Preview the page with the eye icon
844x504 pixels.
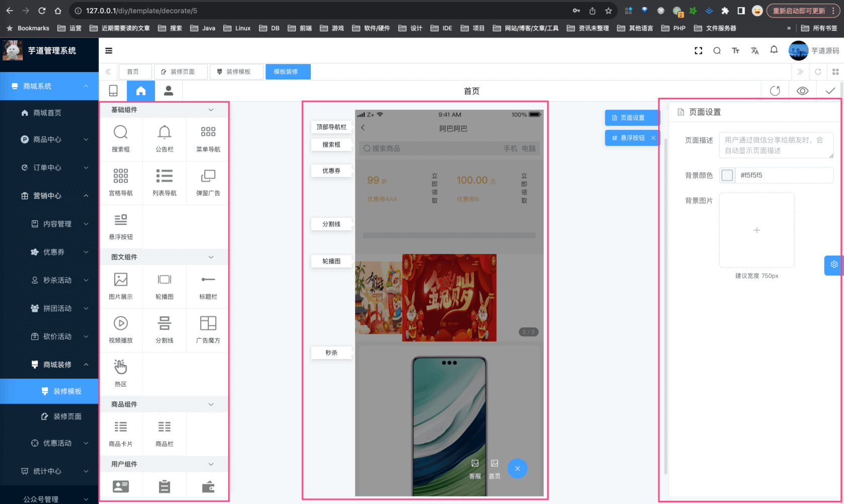click(x=802, y=91)
